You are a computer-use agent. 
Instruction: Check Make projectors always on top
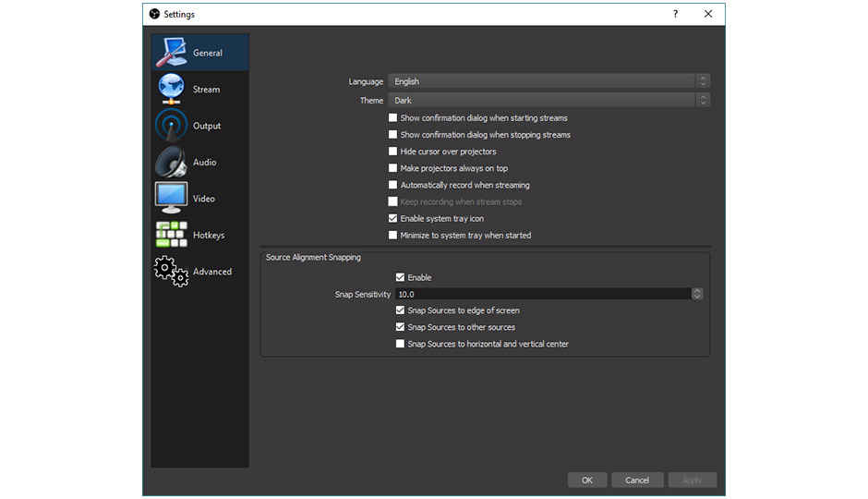(393, 168)
